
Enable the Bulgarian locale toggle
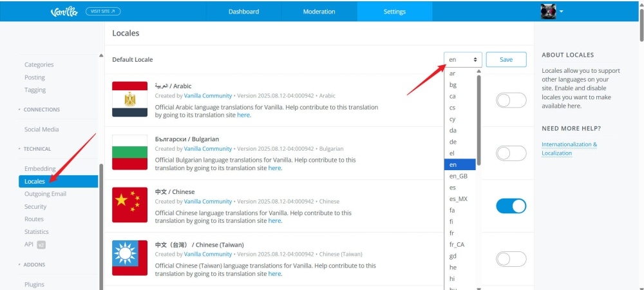511,153
